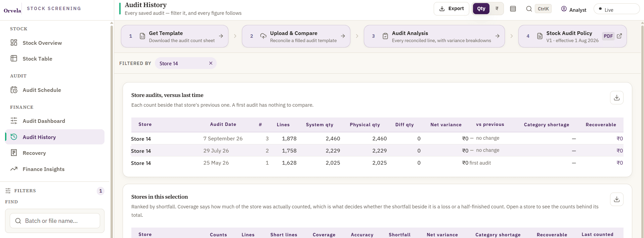Screen dimensions: 644x238
Task: Click the Live status indicator
Action: coord(616,9)
